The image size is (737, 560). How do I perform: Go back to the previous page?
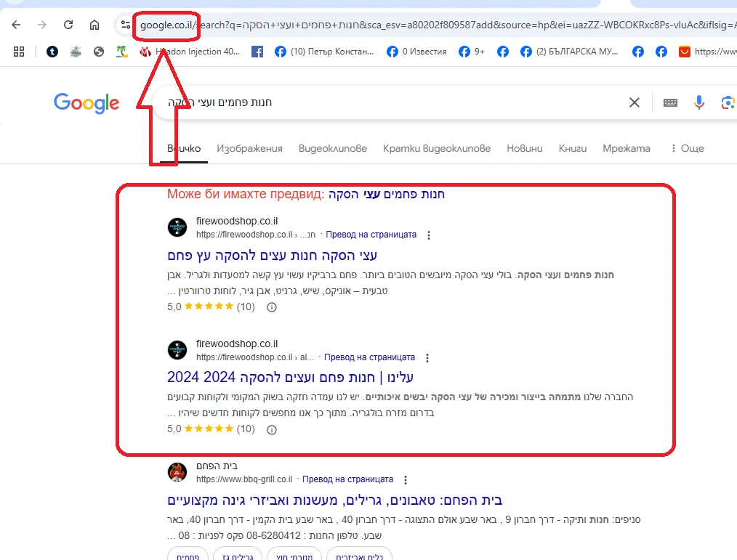tap(16, 25)
